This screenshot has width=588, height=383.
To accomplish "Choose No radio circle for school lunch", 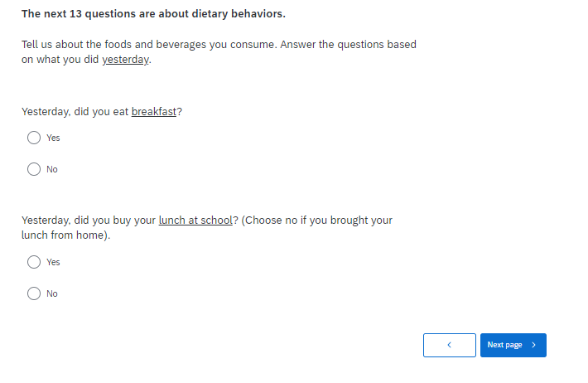I will (34, 293).
